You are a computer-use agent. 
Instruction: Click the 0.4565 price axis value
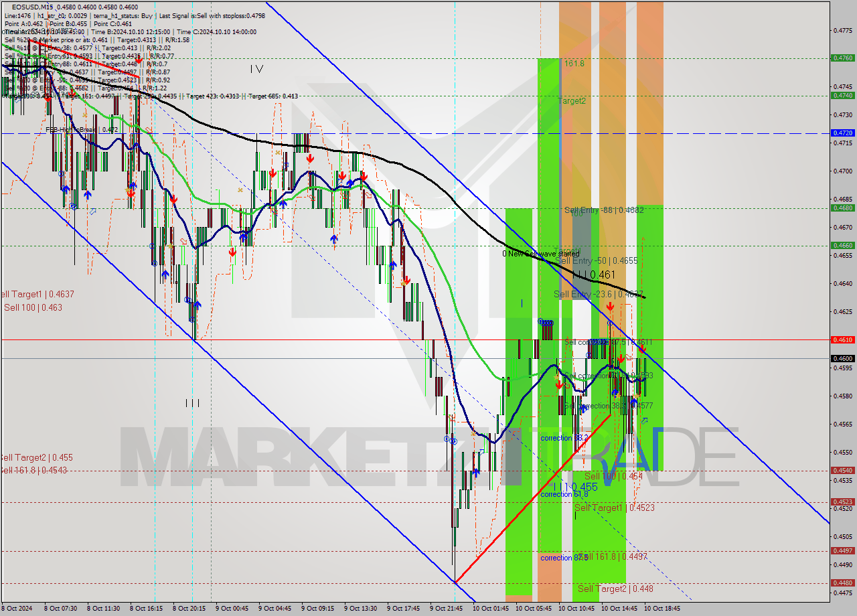[x=842, y=424]
